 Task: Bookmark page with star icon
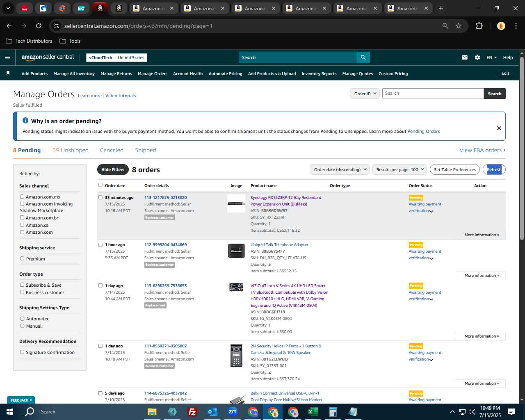(x=459, y=26)
